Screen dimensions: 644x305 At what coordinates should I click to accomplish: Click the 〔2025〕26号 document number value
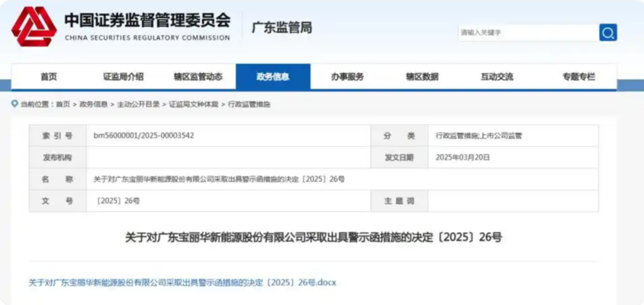(x=118, y=201)
